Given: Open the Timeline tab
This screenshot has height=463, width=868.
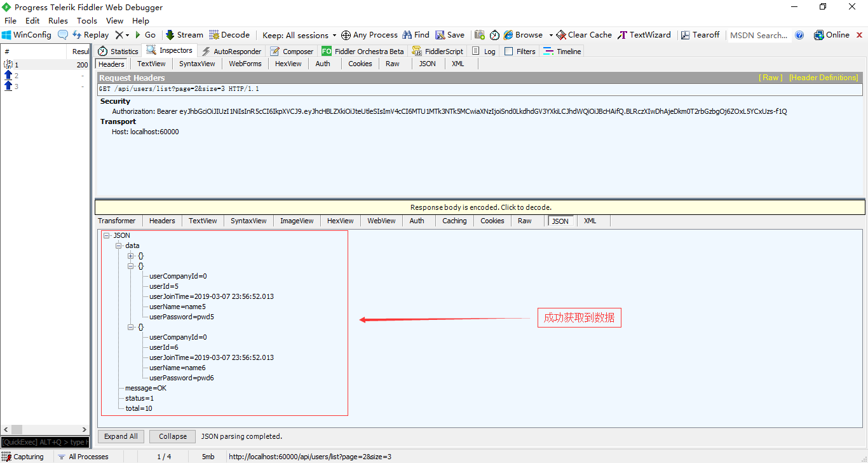Looking at the screenshot, I should click(562, 52).
